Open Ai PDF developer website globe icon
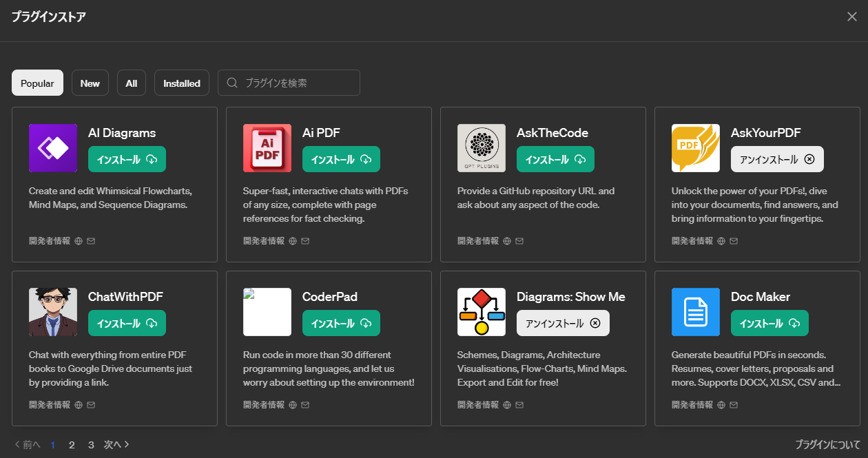The width and height of the screenshot is (868, 458). (293, 241)
